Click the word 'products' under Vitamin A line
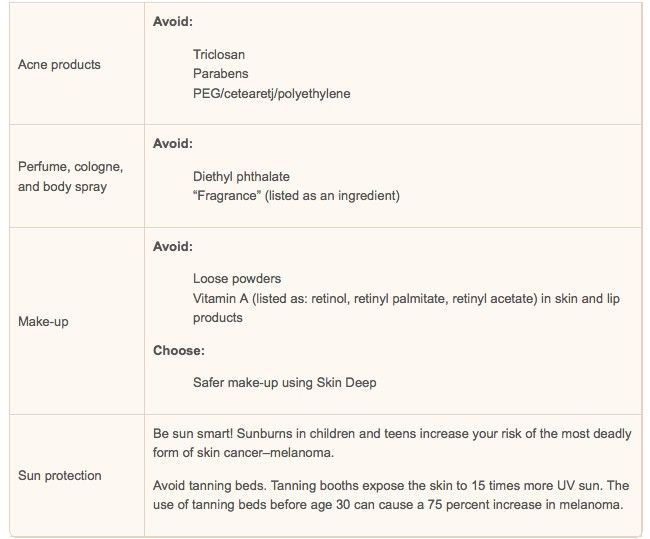This screenshot has height=539, width=650. tap(218, 318)
